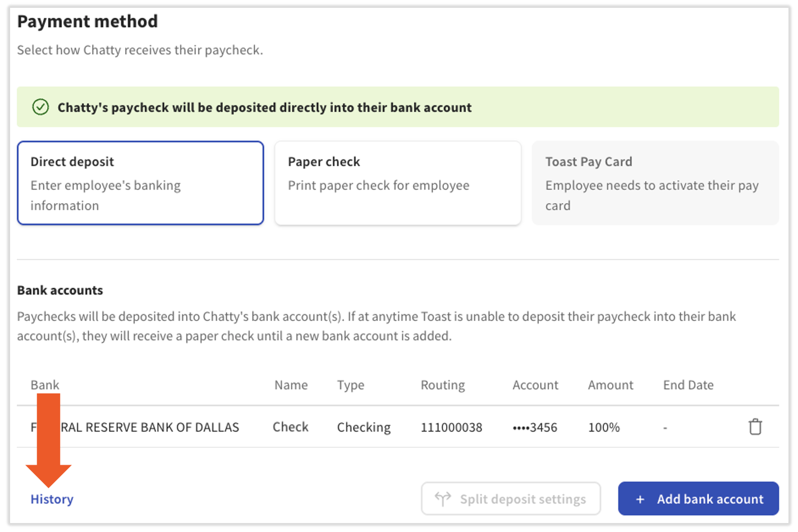Click the 100% amount value
The width and height of the screenshot is (798, 532).
click(604, 428)
